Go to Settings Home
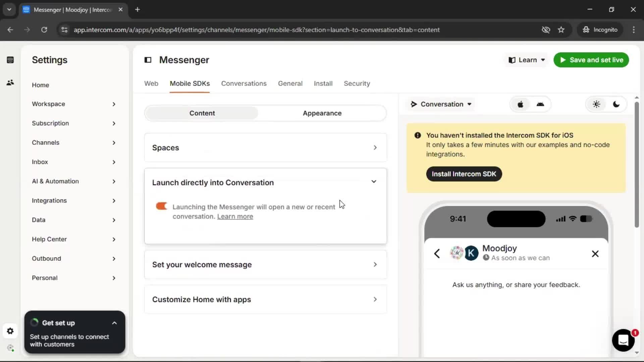The height and width of the screenshot is (362, 644). pos(41,85)
